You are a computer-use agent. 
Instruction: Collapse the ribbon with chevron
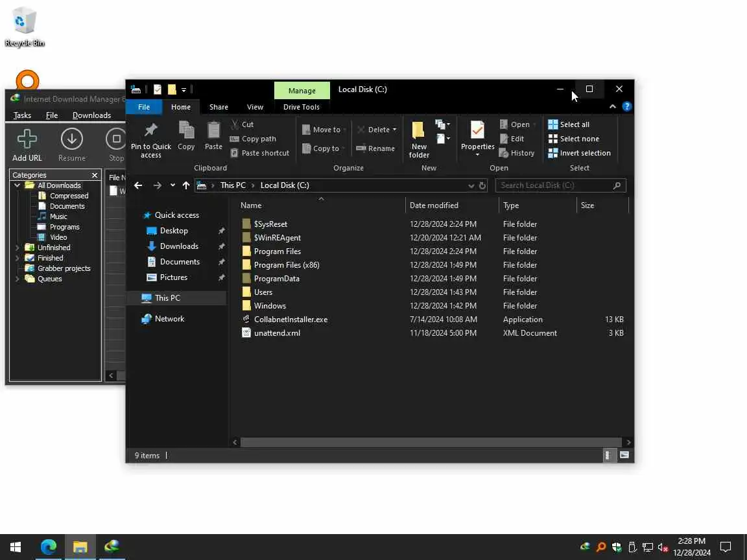[x=613, y=107]
